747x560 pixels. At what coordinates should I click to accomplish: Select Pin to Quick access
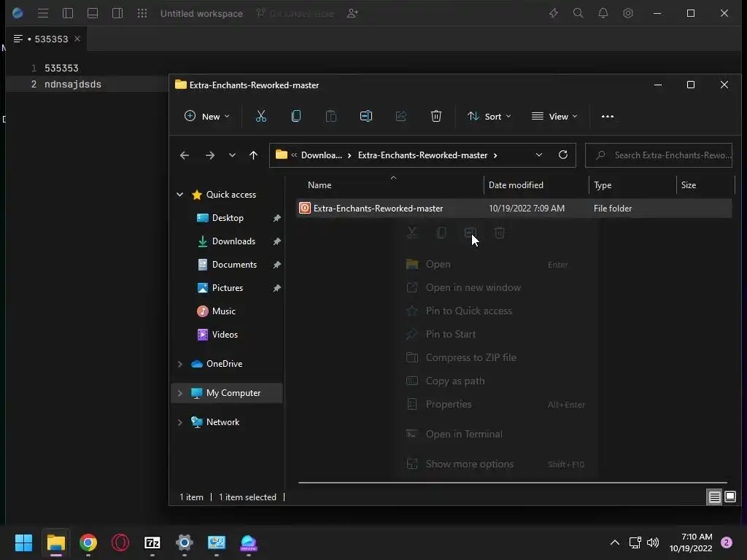(x=495, y=311)
